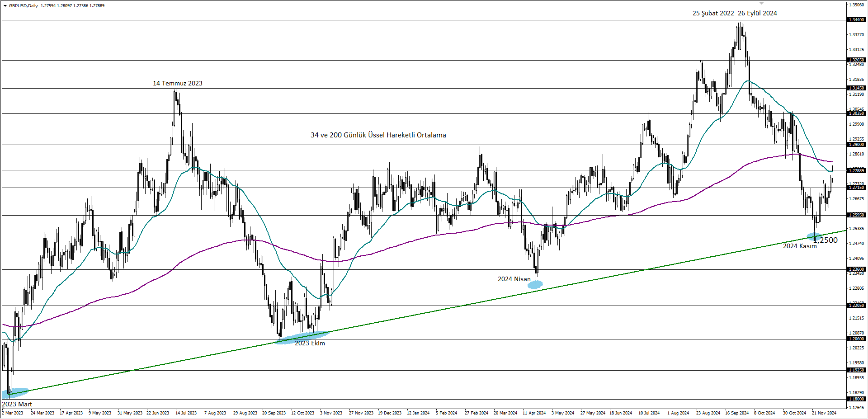Select the '14 Temmuz 2023' annotation label
The height and width of the screenshot is (419, 868).
(177, 83)
